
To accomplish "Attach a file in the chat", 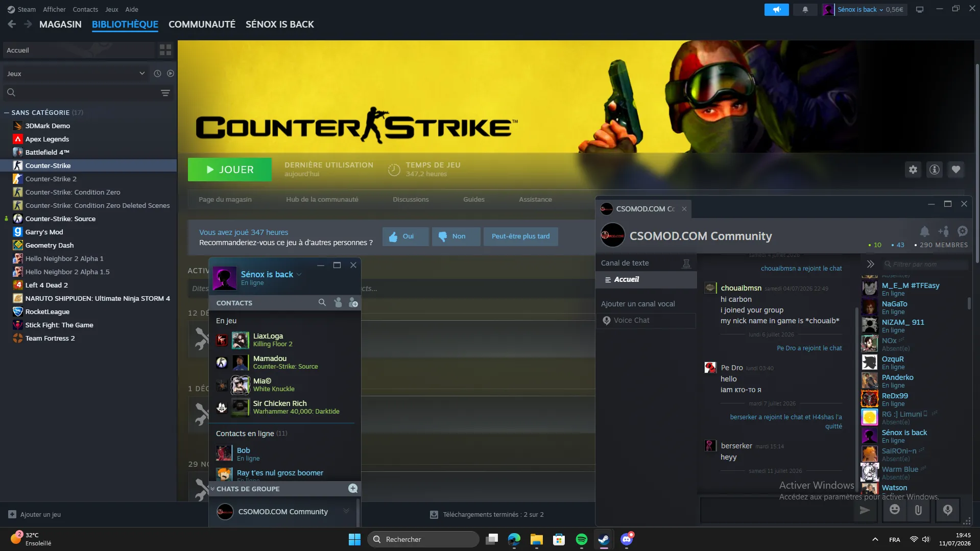I will (x=918, y=510).
